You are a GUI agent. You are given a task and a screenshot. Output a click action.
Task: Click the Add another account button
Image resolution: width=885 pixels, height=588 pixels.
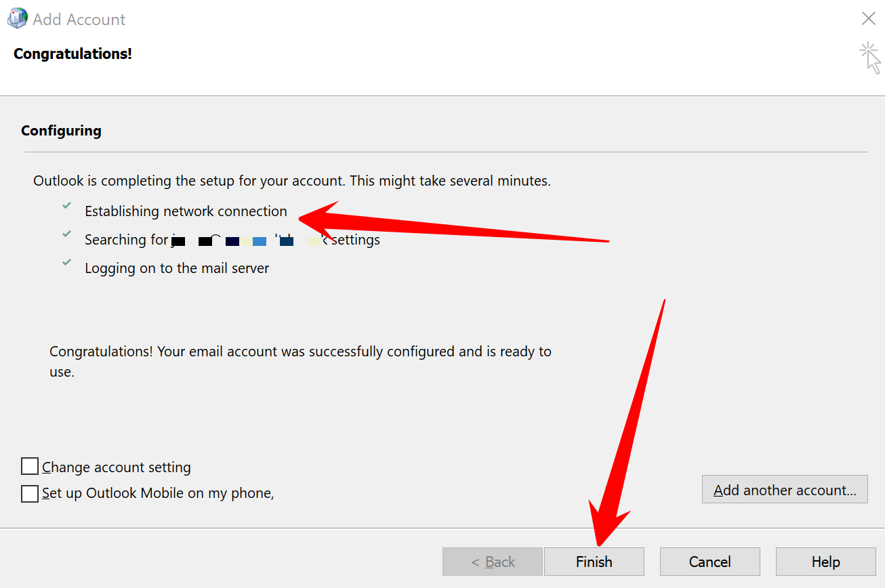click(x=785, y=489)
